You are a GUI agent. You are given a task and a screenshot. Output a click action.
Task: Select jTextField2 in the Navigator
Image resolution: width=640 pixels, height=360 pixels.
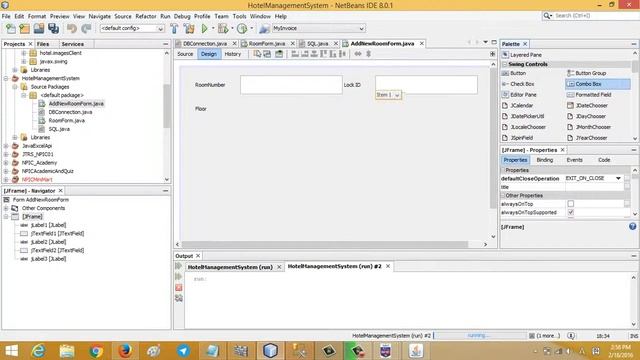(57, 250)
